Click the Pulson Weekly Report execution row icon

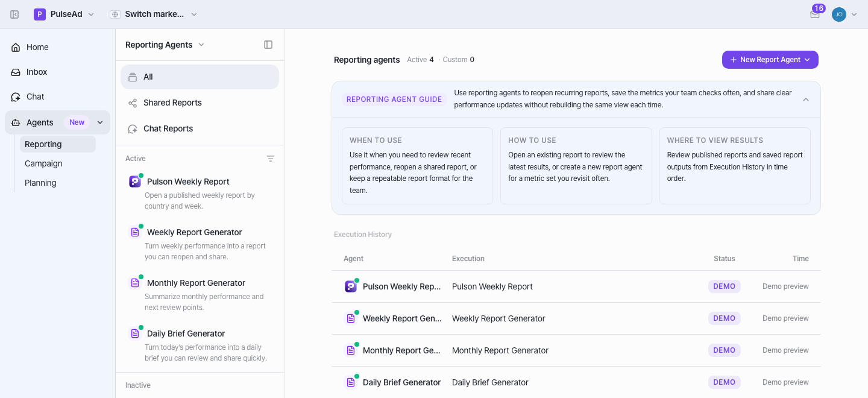tap(351, 286)
